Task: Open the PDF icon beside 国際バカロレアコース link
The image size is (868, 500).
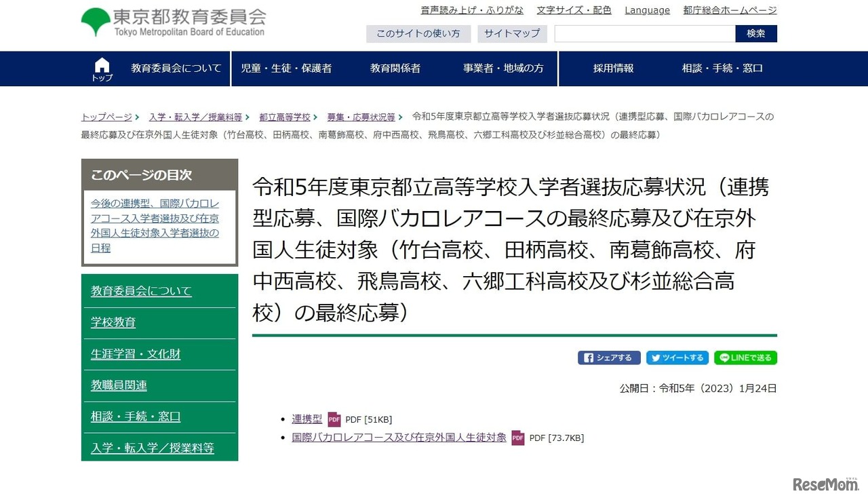Action: point(518,438)
